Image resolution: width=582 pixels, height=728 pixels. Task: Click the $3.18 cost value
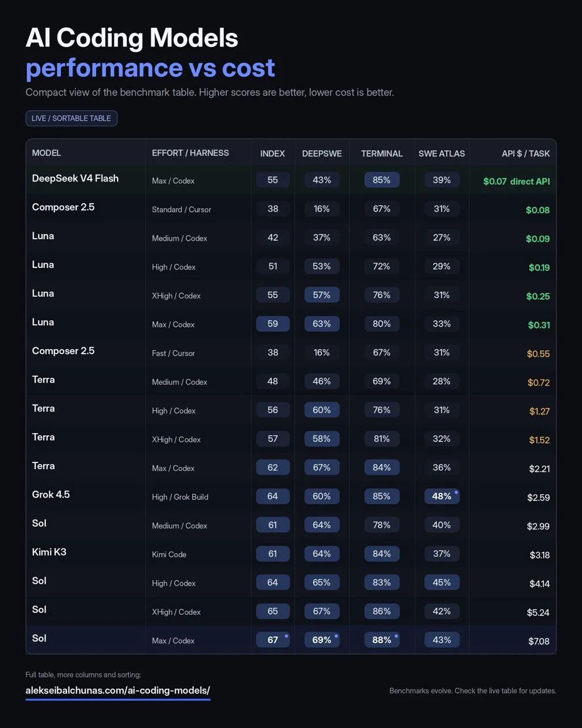point(539,555)
